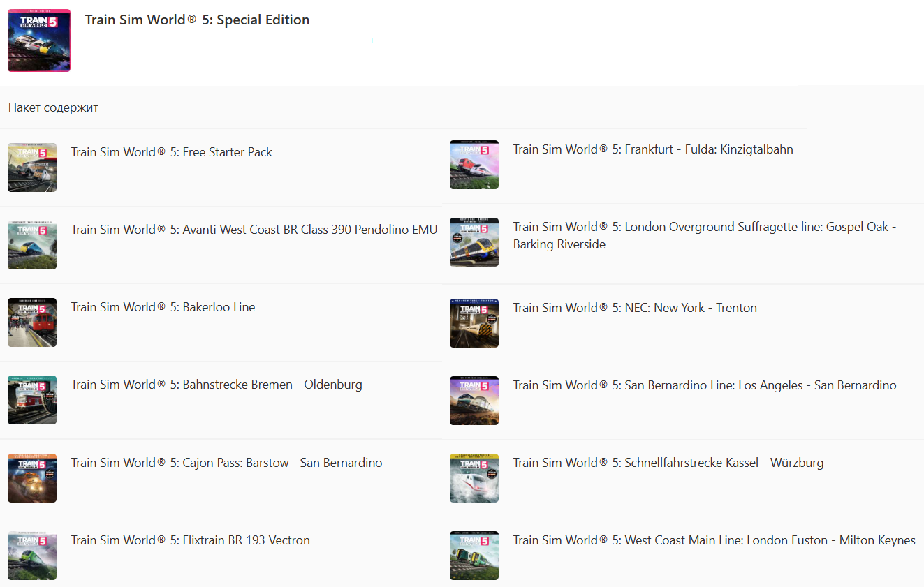Click the Bremen - Oldenburg thumbnail
The image size is (924, 587).
[32, 400]
